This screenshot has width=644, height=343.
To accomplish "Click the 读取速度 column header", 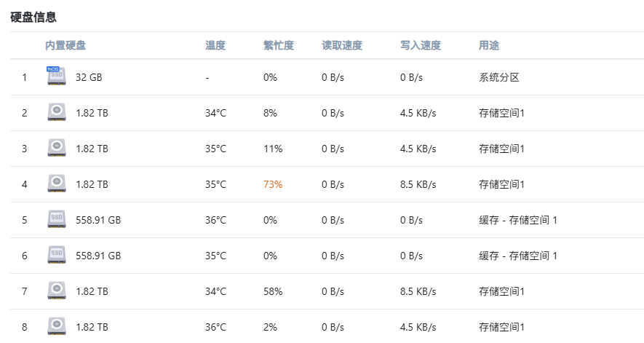I will pyautogui.click(x=342, y=45).
